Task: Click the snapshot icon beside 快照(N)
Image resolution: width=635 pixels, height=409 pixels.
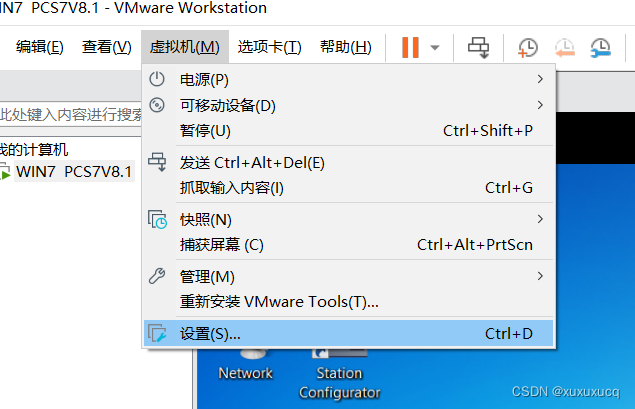Action: [x=157, y=219]
